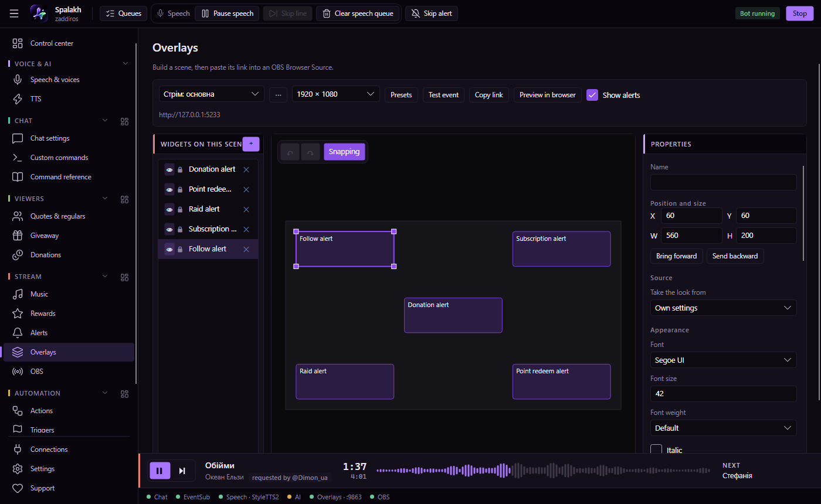
Task: Open the 1920 × 1080 resolution dropdown
Action: click(x=336, y=94)
